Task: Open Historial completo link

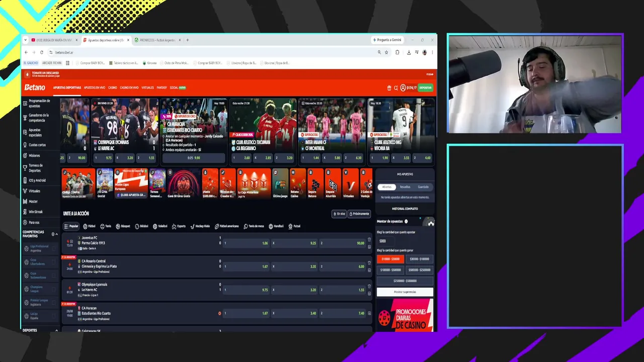Action: coord(405,209)
